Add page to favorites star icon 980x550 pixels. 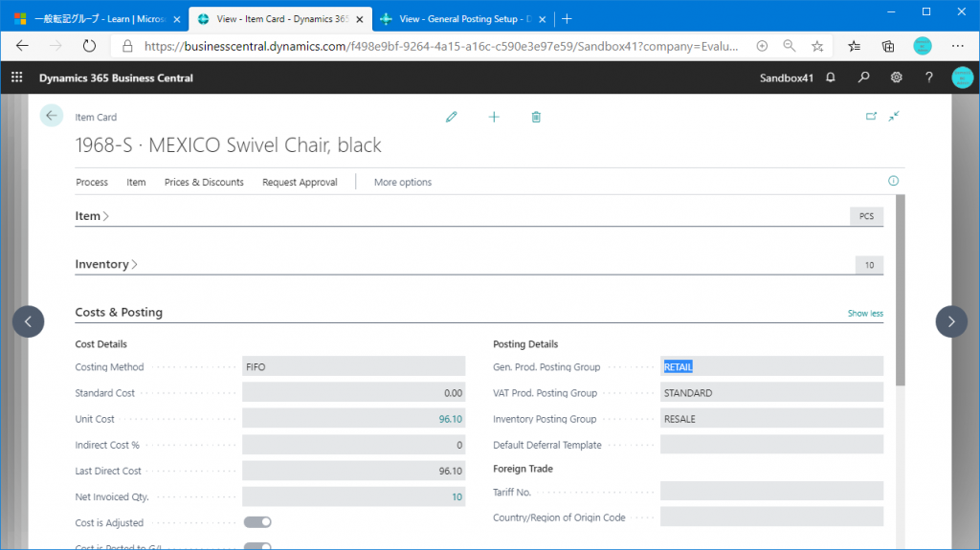817,46
